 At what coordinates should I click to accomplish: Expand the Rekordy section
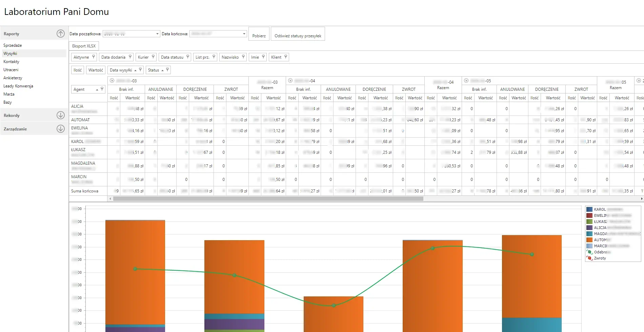coord(60,115)
